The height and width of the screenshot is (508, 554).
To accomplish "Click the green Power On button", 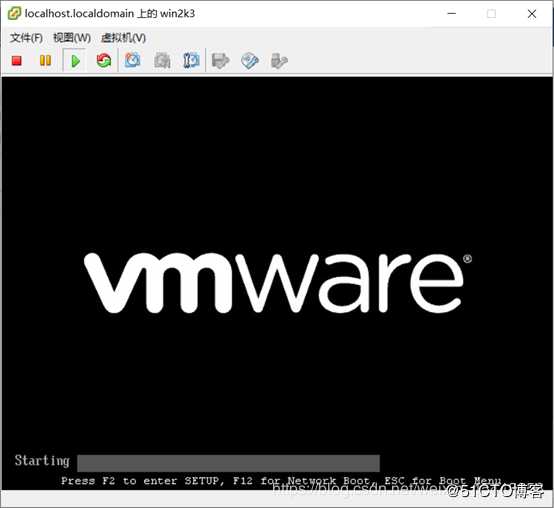I will click(75, 61).
